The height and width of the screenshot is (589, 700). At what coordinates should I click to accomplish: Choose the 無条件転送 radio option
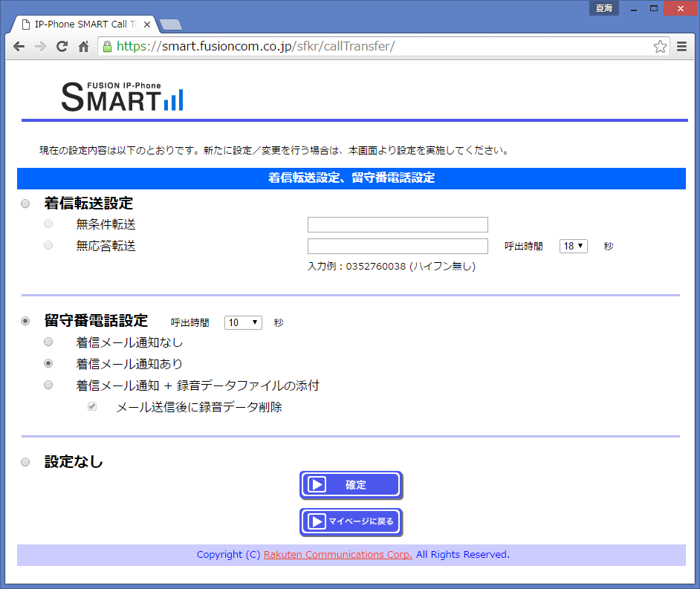48,224
